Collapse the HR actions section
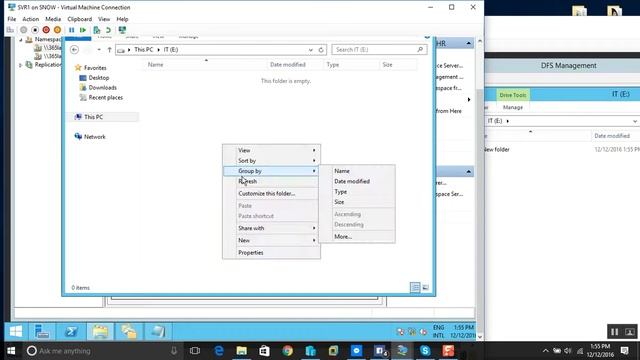The width and height of the screenshot is (640, 360). click(x=469, y=43)
